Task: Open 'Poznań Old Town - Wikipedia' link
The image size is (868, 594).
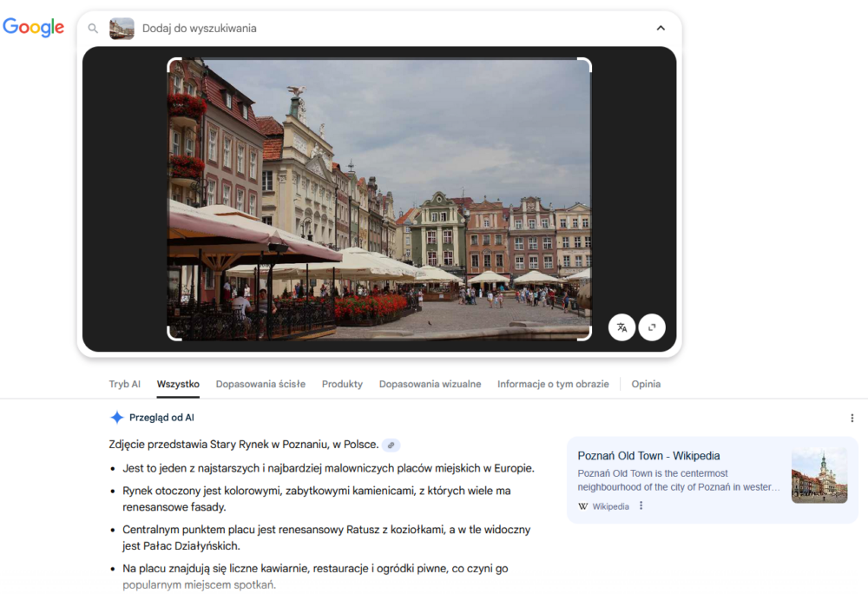Action: 648,456
